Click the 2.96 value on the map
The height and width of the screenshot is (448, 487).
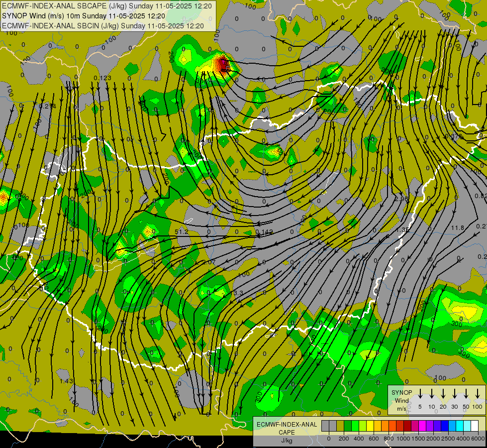(401, 199)
